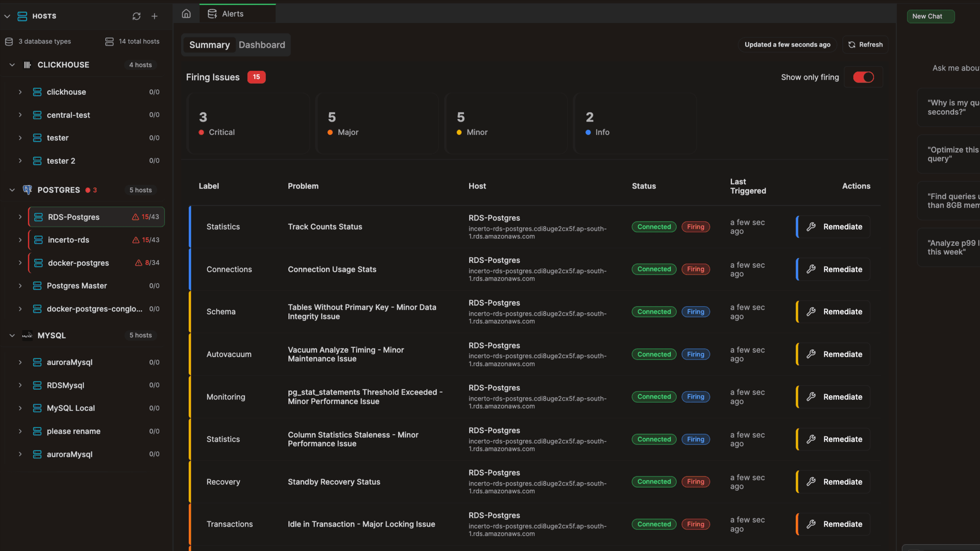Click the Firing Issues count badge 15
Screen dimensions: 980x551
[256, 77]
